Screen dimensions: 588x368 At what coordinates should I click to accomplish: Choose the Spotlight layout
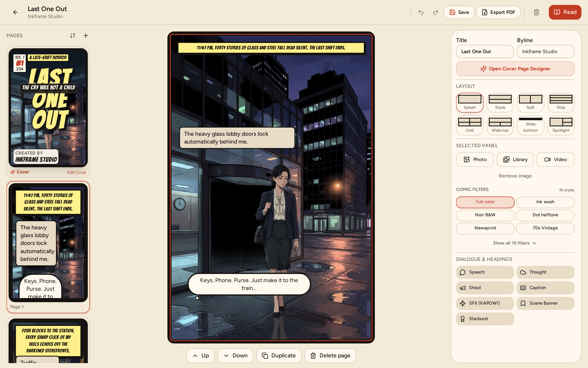(x=561, y=125)
